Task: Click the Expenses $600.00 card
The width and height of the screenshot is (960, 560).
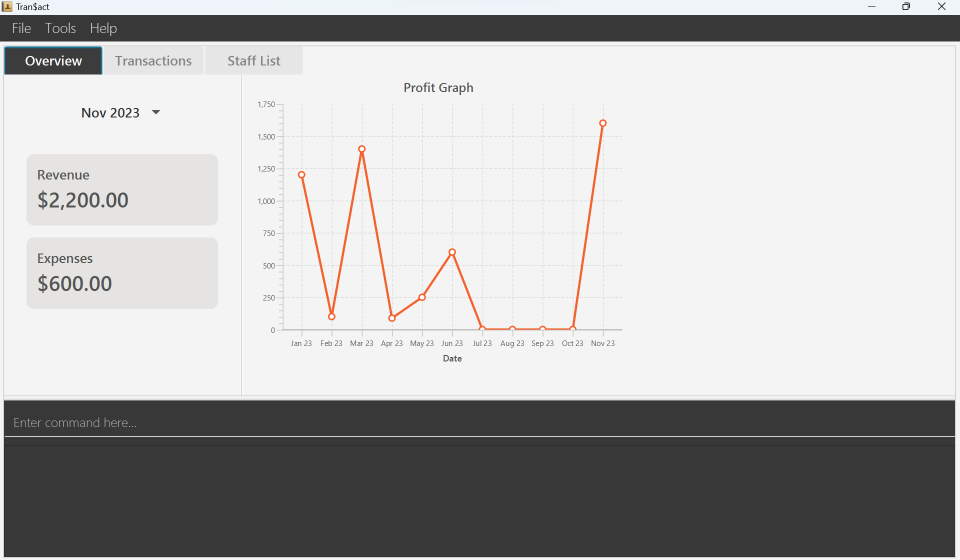Action: [122, 273]
